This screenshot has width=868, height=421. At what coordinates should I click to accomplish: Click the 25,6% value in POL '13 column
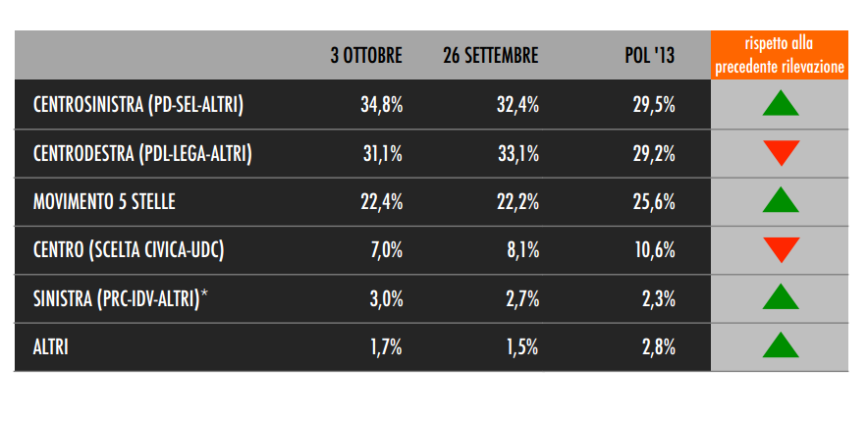click(x=654, y=202)
